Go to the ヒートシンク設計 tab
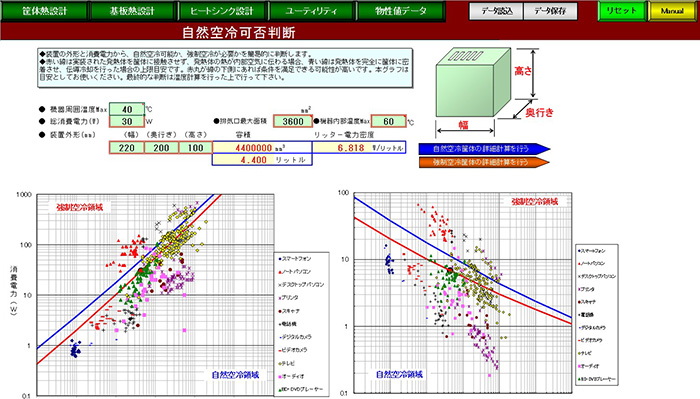700x399 pixels. (x=222, y=11)
